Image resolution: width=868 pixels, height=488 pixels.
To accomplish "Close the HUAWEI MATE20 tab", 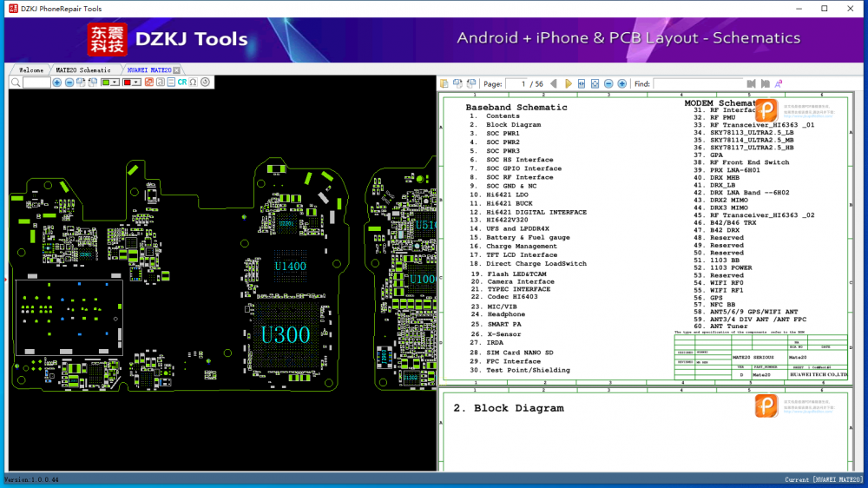I will [x=177, y=69].
